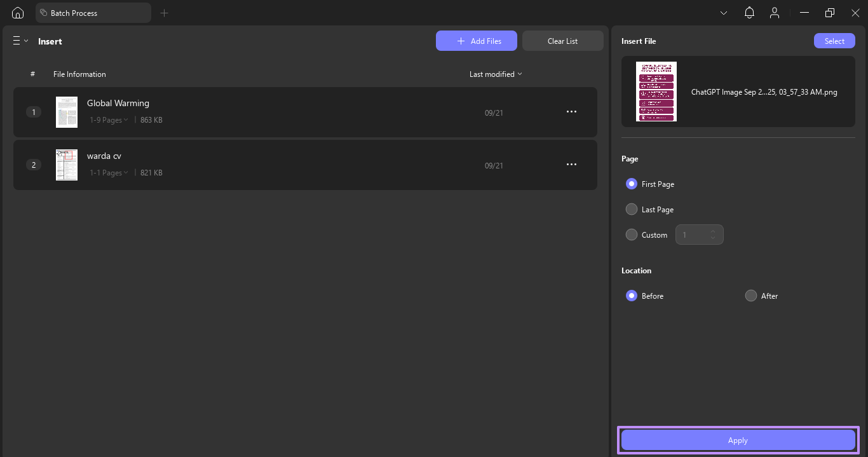868x457 pixels.
Task: Click the 09/21 date of Global Warming
Action: click(x=494, y=113)
